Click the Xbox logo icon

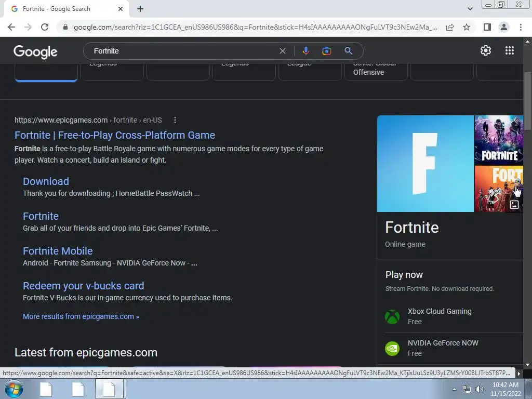(392, 316)
